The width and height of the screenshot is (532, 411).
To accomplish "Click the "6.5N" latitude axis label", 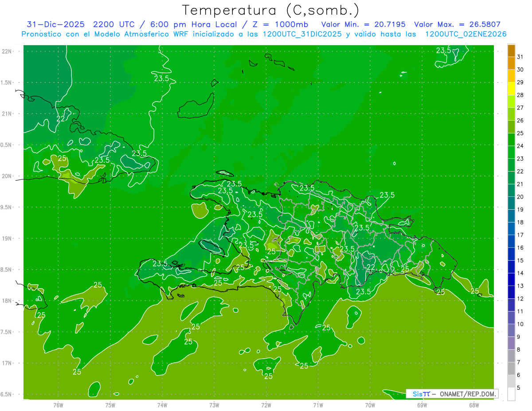I will click(x=6, y=395).
